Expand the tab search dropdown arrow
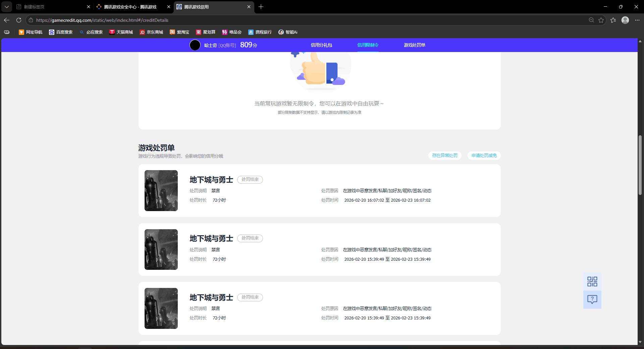Screen dimensions: 644x349 coord(6,7)
